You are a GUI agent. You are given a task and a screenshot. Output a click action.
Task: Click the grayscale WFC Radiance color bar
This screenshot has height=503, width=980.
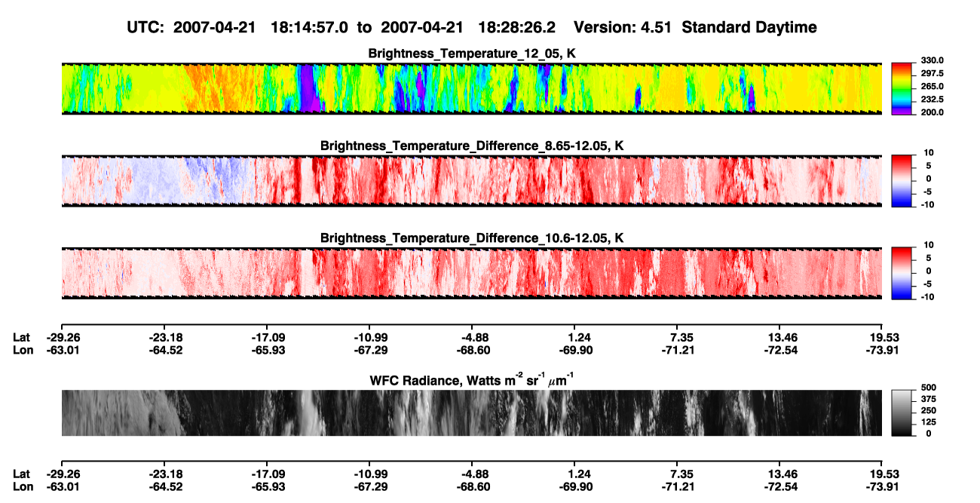tap(902, 413)
